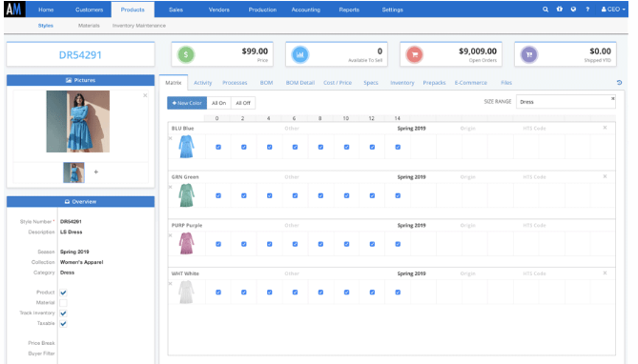Screen dimensions: 638x364
Task: Click the HTS Code field in WHT White row
Action: point(534,273)
